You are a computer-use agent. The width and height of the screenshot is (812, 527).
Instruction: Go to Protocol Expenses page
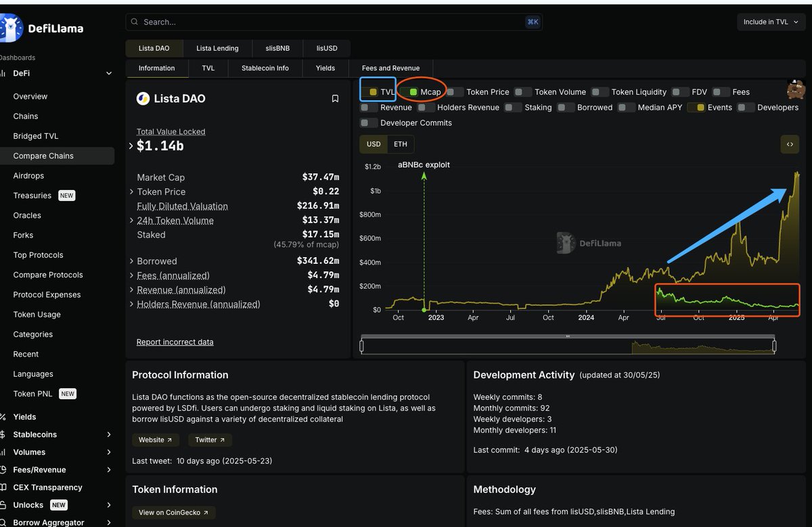coord(47,295)
